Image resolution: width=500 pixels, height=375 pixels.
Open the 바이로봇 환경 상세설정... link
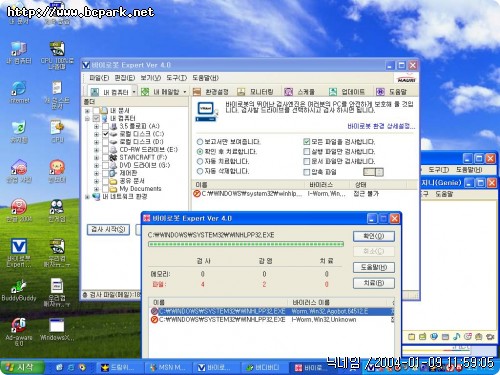coord(381,126)
